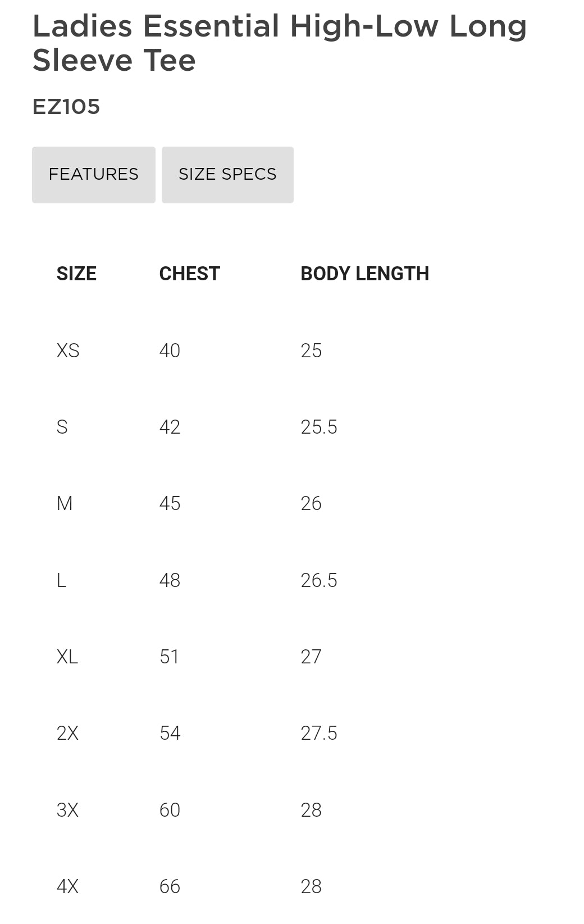Click the SIZE column header

[75, 274]
